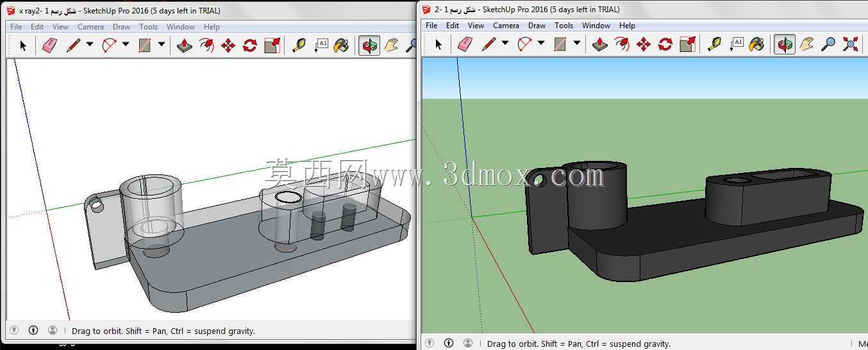The width and height of the screenshot is (868, 350).
Task: Select the Arc tool in x ray2 window
Action: tap(109, 46)
